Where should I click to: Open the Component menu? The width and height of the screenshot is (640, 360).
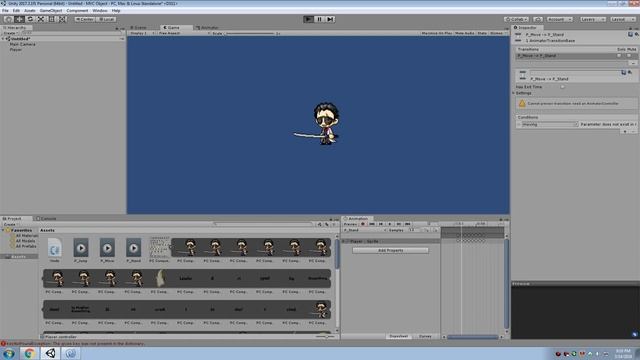tap(77, 11)
